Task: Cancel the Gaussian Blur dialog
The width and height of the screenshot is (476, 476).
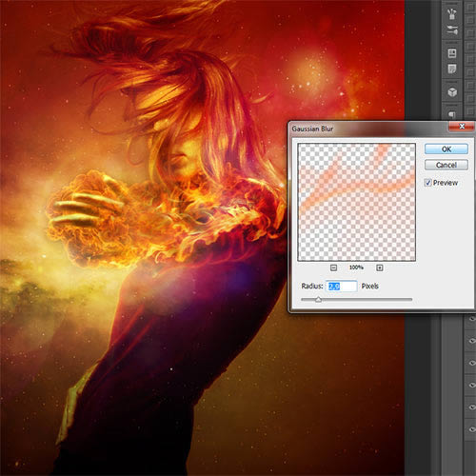Action: click(446, 165)
